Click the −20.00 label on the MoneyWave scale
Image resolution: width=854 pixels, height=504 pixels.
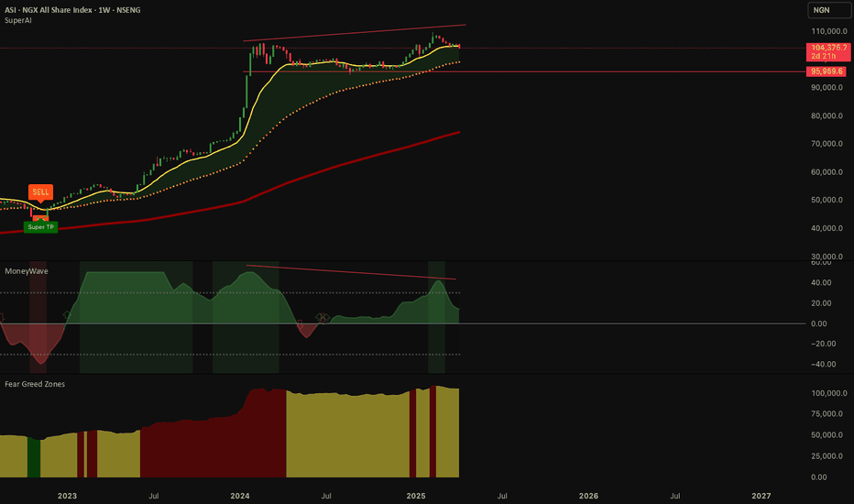[x=823, y=344]
